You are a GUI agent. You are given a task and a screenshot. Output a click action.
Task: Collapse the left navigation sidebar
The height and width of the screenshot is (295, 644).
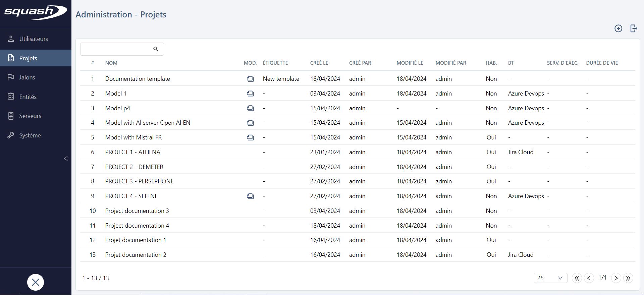point(66,159)
